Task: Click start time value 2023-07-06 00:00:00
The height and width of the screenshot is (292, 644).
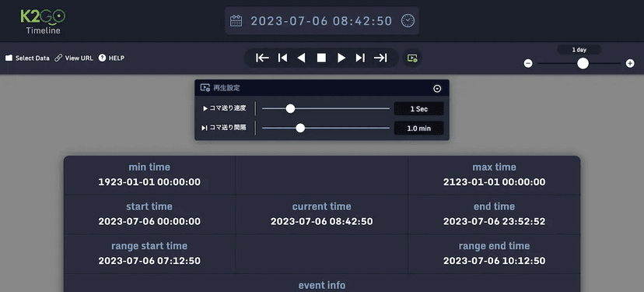Action: coord(149,221)
